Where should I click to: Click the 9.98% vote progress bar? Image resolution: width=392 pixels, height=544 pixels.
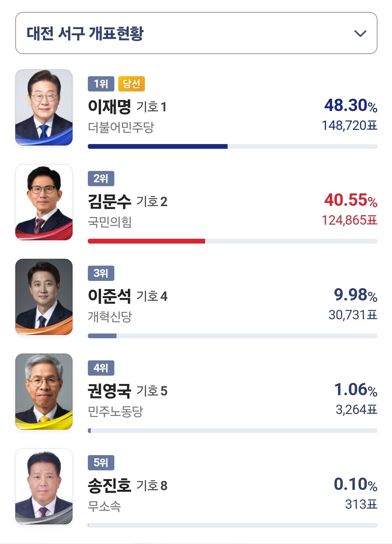(102, 336)
